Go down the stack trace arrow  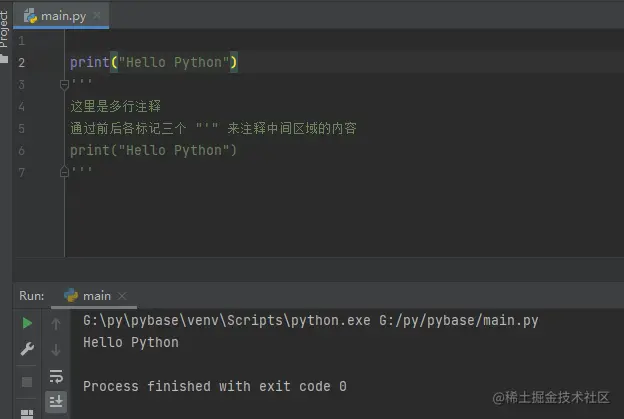tap(56, 350)
